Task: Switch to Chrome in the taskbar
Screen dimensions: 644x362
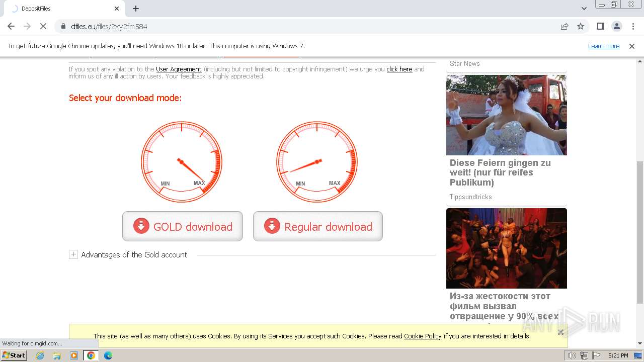Action: 91,355
